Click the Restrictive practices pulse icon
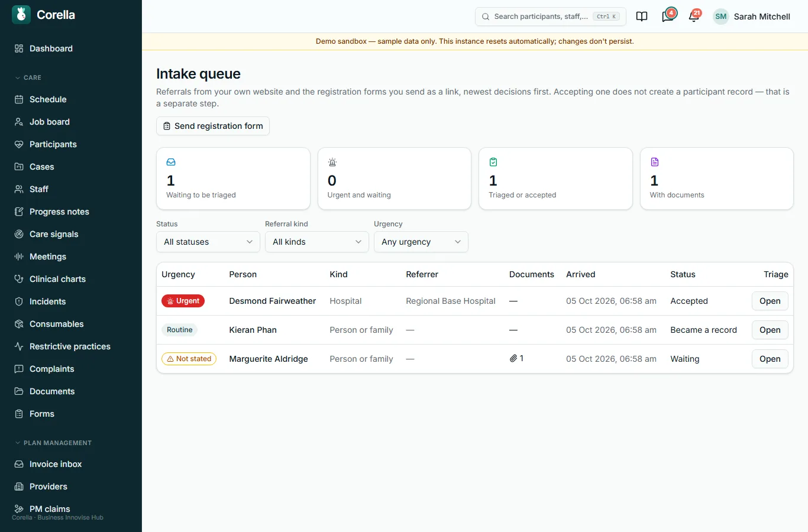The image size is (808, 532). point(19,346)
